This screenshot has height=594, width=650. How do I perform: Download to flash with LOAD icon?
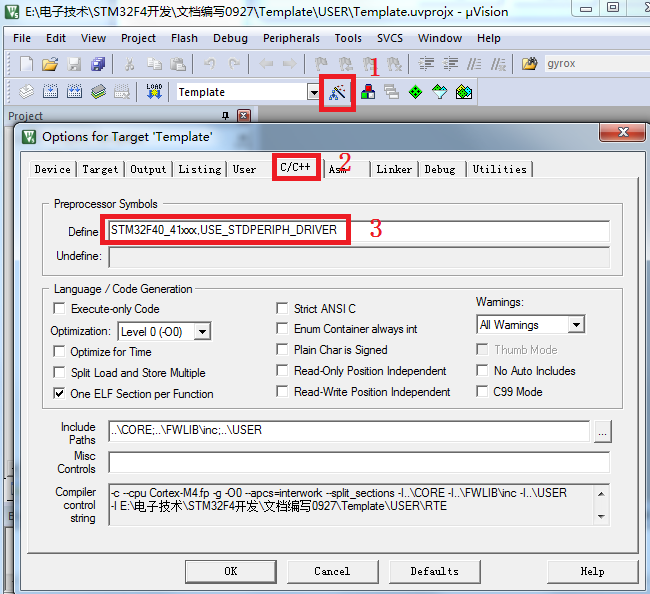(154, 92)
